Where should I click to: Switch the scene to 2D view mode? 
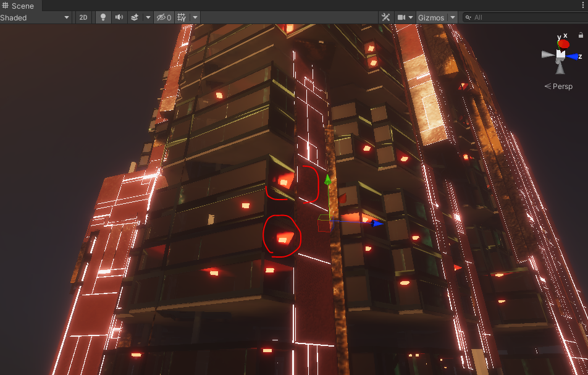[x=83, y=17]
